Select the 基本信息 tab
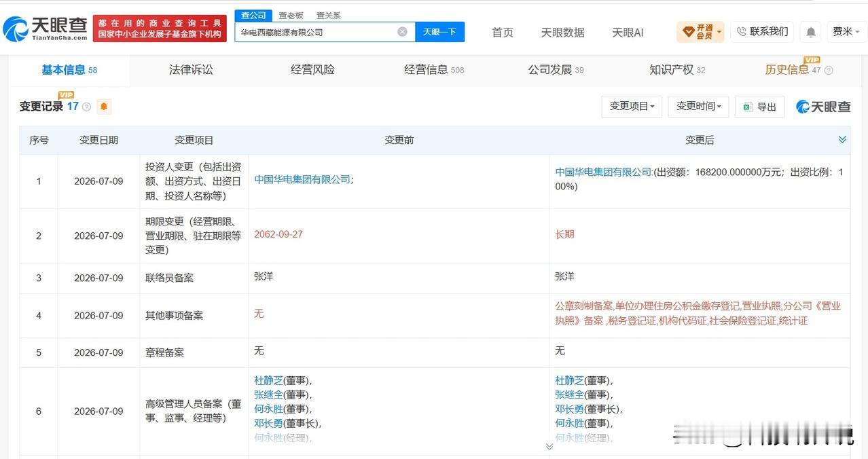868x459 pixels. (x=69, y=70)
